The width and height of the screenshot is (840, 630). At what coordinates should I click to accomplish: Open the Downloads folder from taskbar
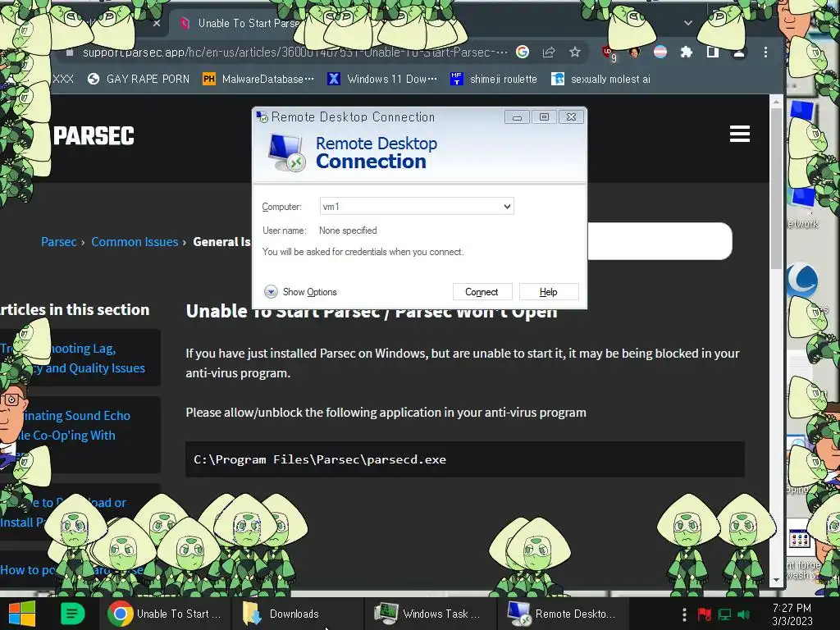point(297,614)
